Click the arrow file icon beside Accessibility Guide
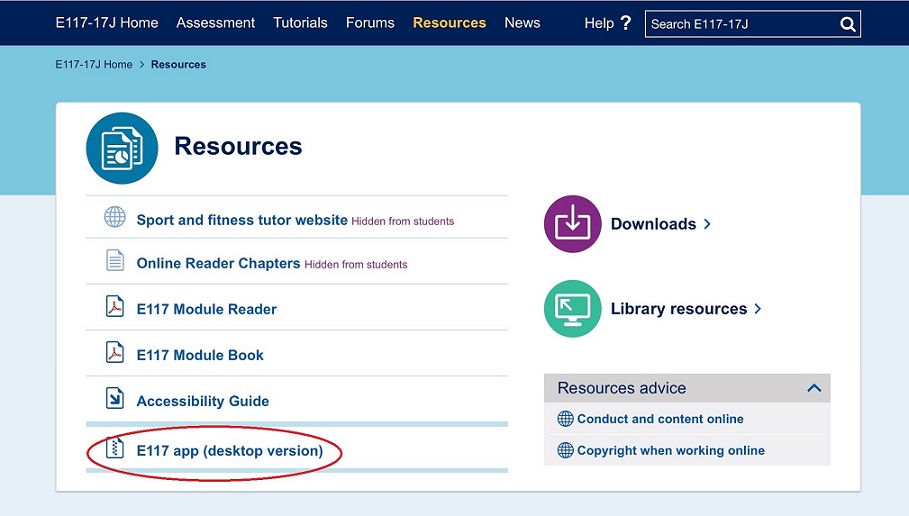The height and width of the screenshot is (516, 909). pyautogui.click(x=115, y=398)
